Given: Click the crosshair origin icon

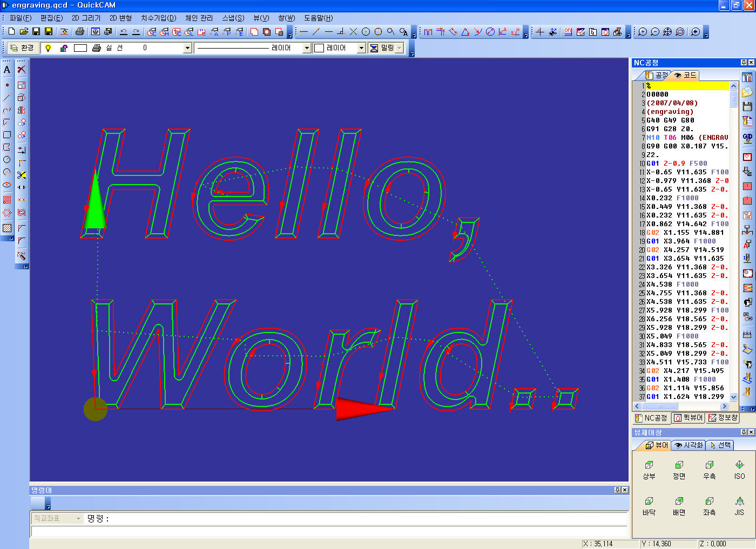Looking at the screenshot, I should (540, 32).
